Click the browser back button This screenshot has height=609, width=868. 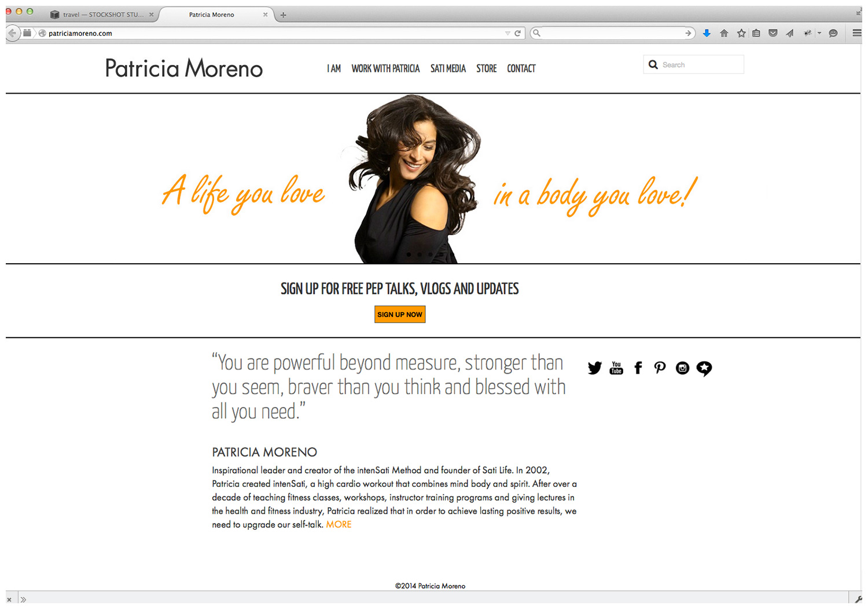(x=12, y=33)
